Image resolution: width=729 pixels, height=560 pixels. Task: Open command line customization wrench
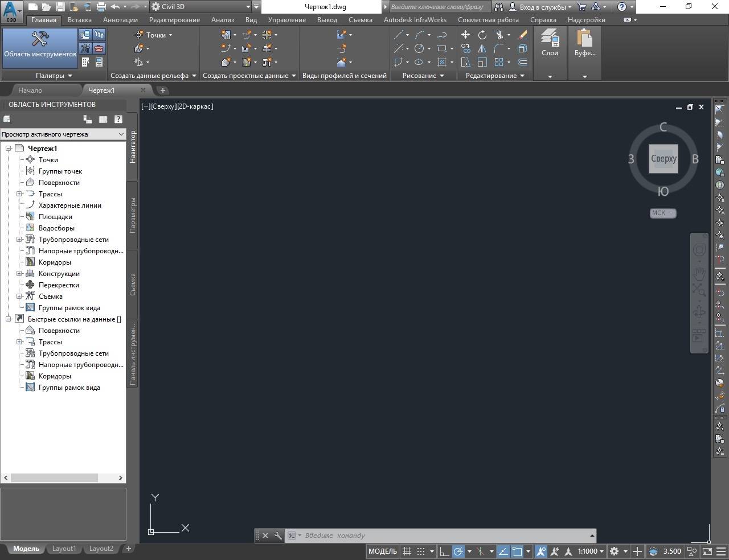278,536
